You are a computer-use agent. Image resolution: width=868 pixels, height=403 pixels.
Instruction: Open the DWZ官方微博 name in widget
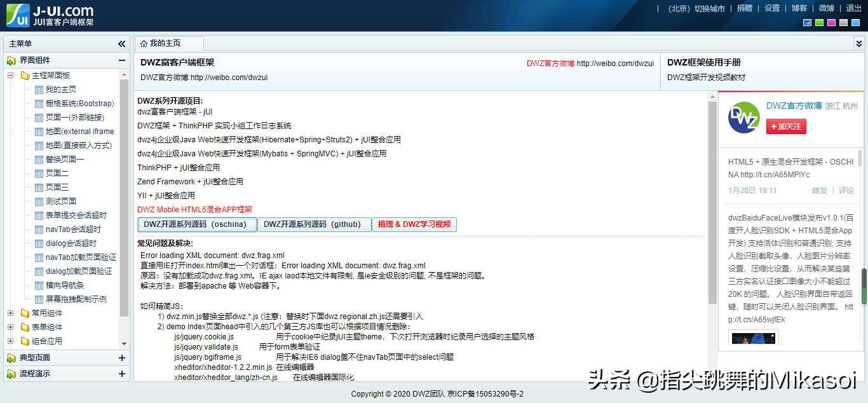(x=794, y=106)
